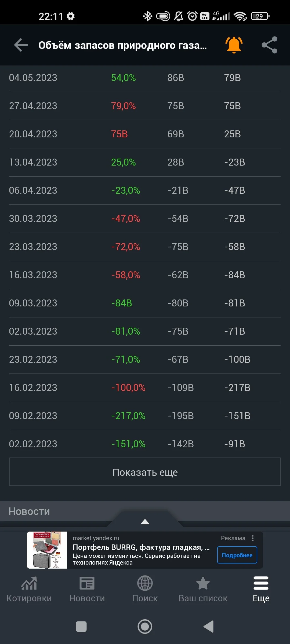Toggle the orange alert bell
This screenshot has height=644, width=290.
(x=234, y=45)
